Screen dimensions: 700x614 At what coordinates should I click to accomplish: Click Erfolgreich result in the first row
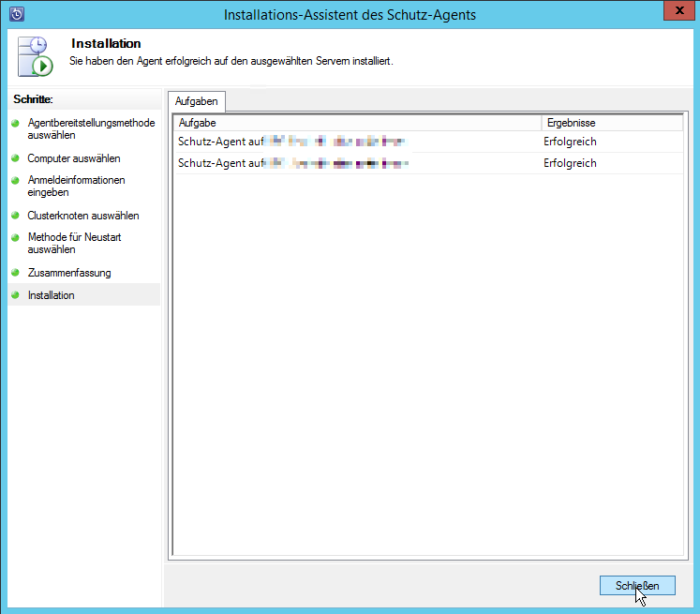pos(570,142)
